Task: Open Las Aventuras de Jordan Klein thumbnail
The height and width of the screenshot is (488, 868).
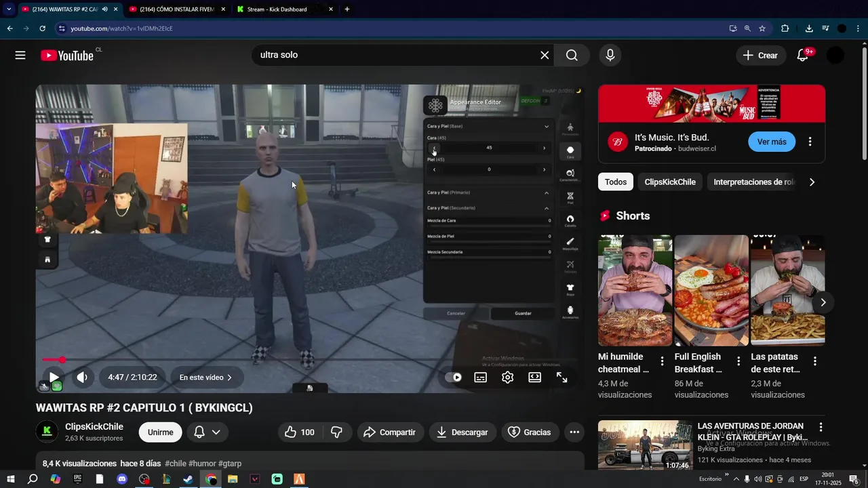Action: click(645, 445)
